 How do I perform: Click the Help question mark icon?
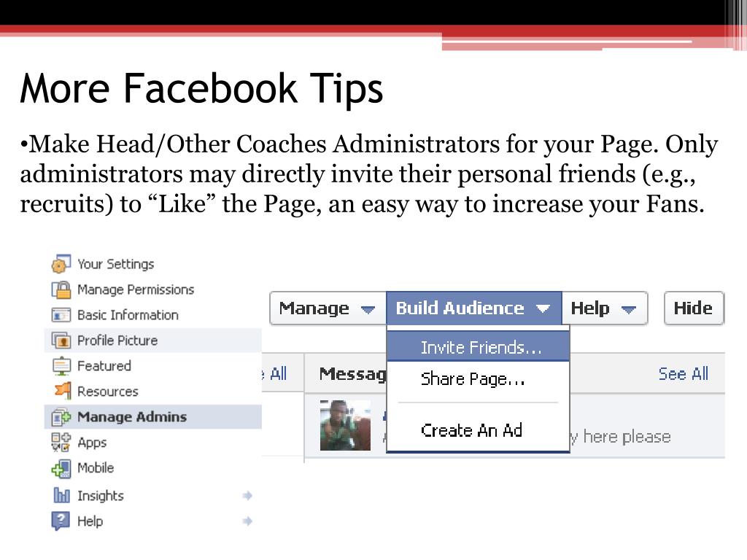[x=61, y=521]
